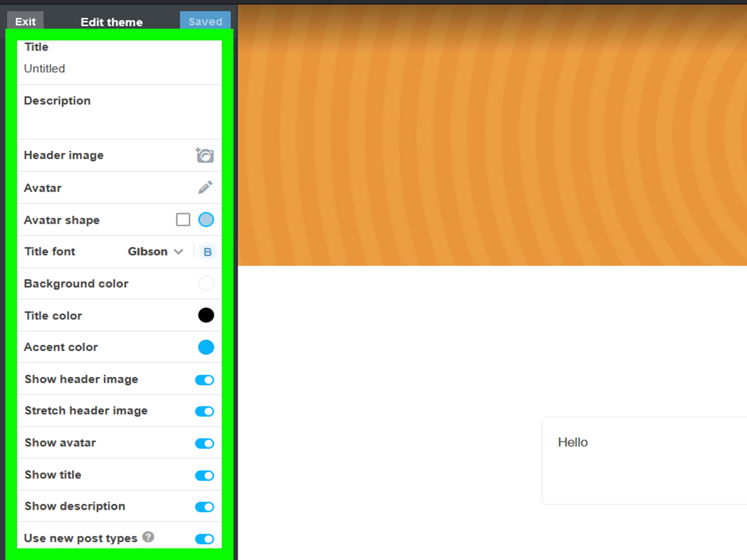
Task: Open the black Title color swatch
Action: [x=206, y=315]
